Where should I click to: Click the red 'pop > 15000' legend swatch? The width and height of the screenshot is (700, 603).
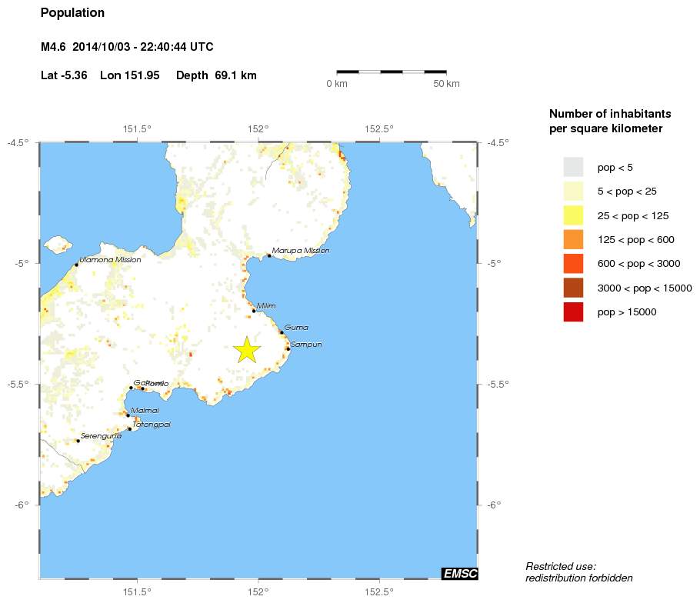click(x=573, y=312)
